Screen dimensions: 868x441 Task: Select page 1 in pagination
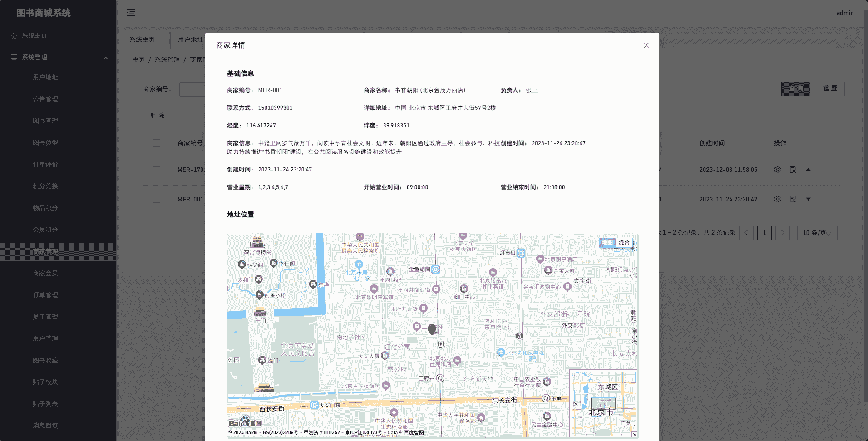pyautogui.click(x=764, y=233)
